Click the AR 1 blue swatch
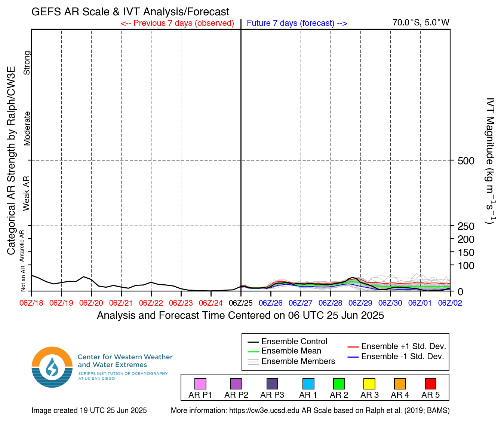 308,384
